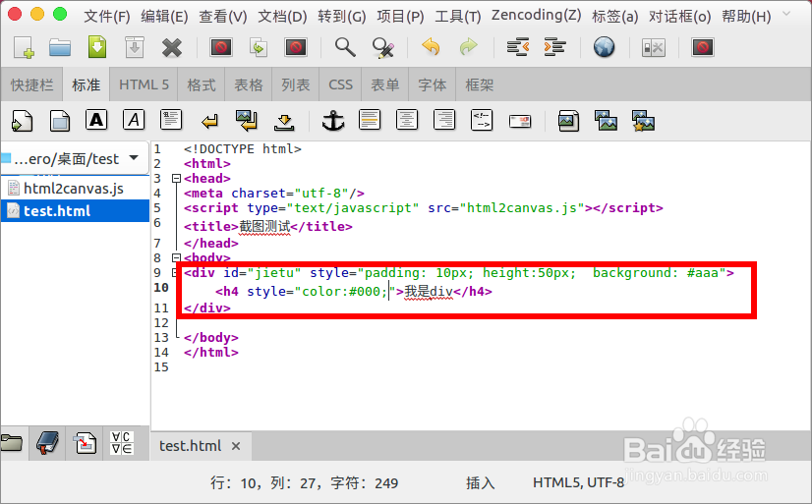Show the bookmarks sidebar tab
812x504 pixels.
[x=47, y=443]
